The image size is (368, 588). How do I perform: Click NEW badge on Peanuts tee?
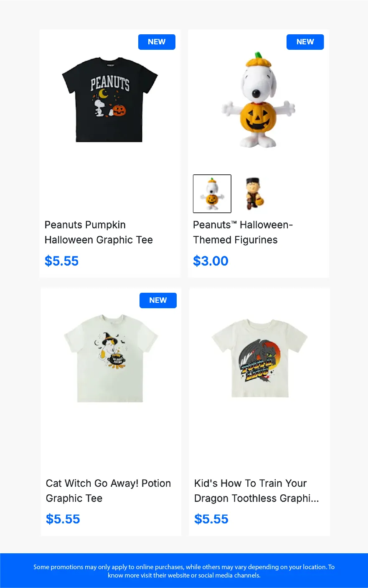tap(157, 42)
